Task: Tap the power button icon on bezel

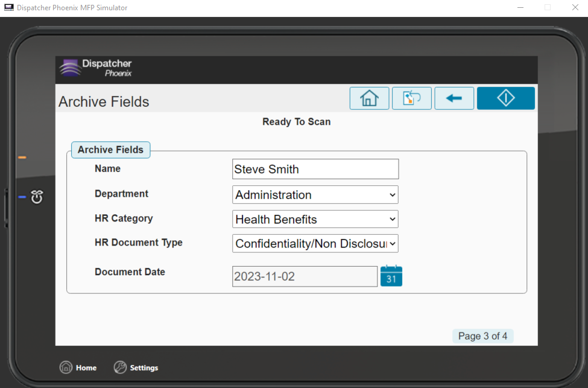Action: coord(37,197)
